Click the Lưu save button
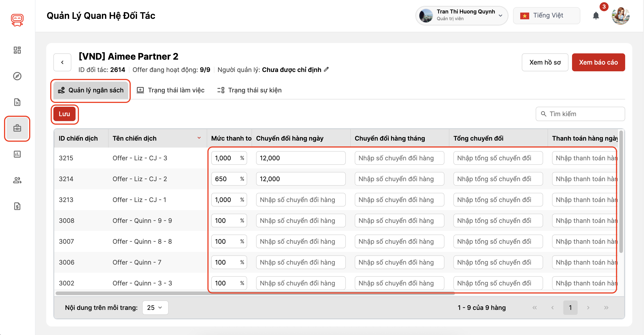Viewport: 644px width, 335px height. (x=64, y=114)
